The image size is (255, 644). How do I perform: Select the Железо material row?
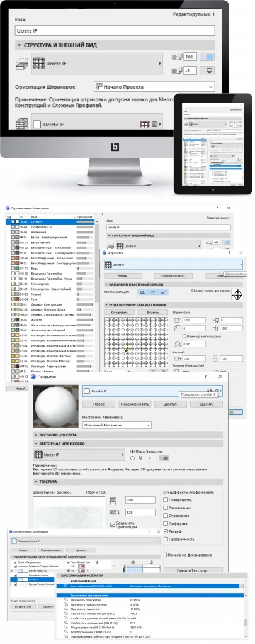[50, 319]
